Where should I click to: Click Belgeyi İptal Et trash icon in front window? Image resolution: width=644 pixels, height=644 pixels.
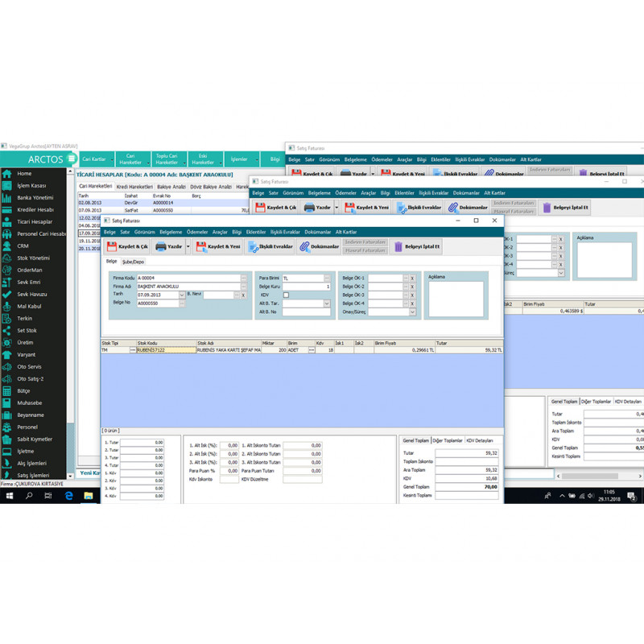pyautogui.click(x=398, y=246)
